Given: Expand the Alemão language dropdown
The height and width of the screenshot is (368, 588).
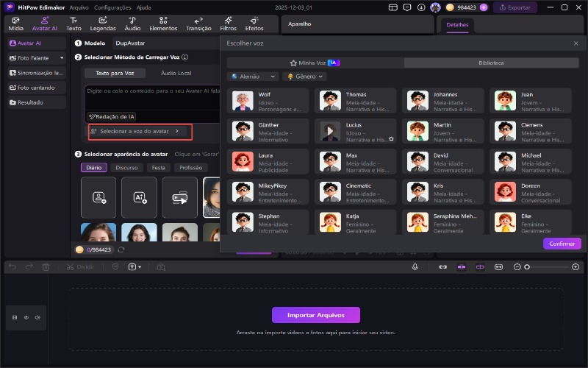Looking at the screenshot, I should [253, 76].
